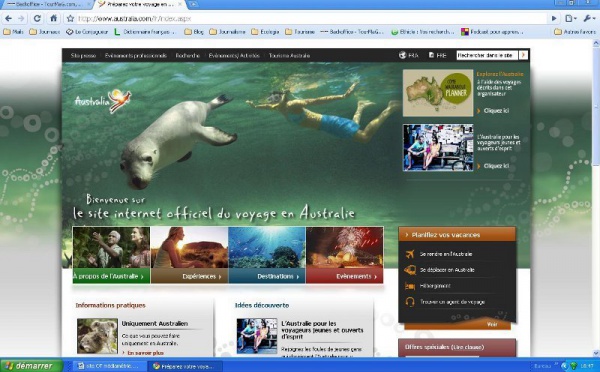
Task: Open the Dictionnaire français bookmark
Action: [145, 32]
